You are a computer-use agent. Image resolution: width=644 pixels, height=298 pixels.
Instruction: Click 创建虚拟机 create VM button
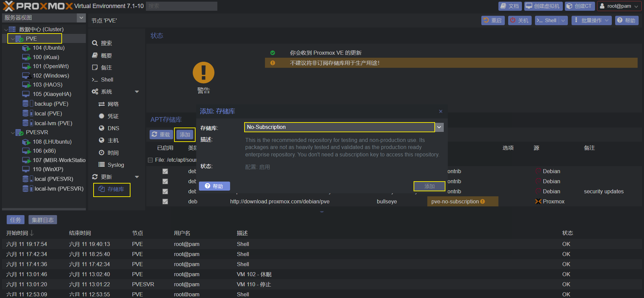(543, 6)
